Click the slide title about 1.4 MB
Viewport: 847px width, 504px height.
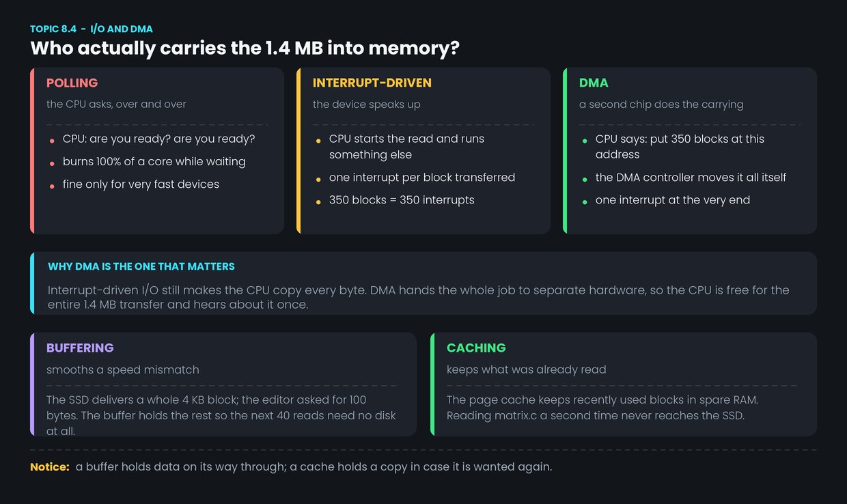(245, 49)
